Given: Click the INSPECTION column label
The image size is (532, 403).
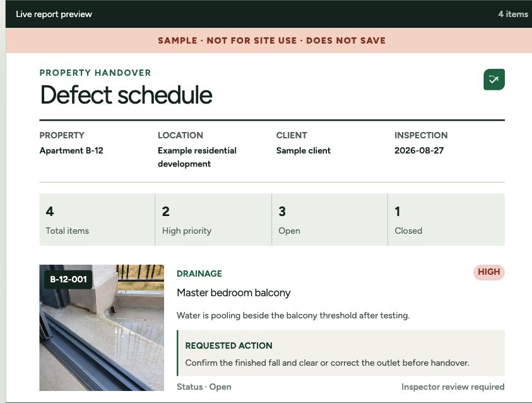Looking at the screenshot, I should 421,135.
